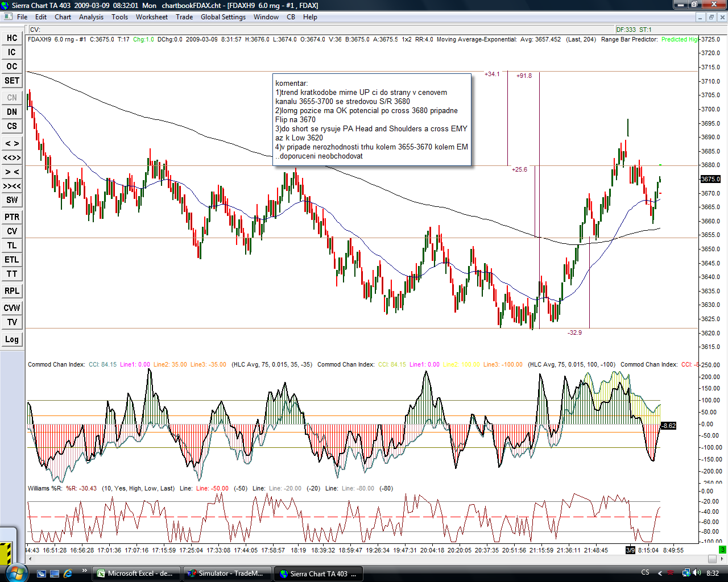728x582 pixels.
Task: Click the SW toolbar button
Action: (12, 200)
